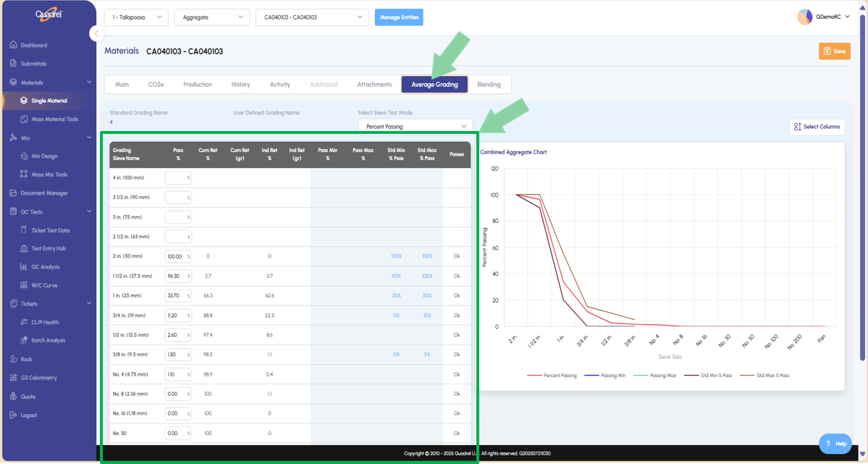868x464 pixels.
Task: Open the Quote sidebar icon
Action: (14, 397)
